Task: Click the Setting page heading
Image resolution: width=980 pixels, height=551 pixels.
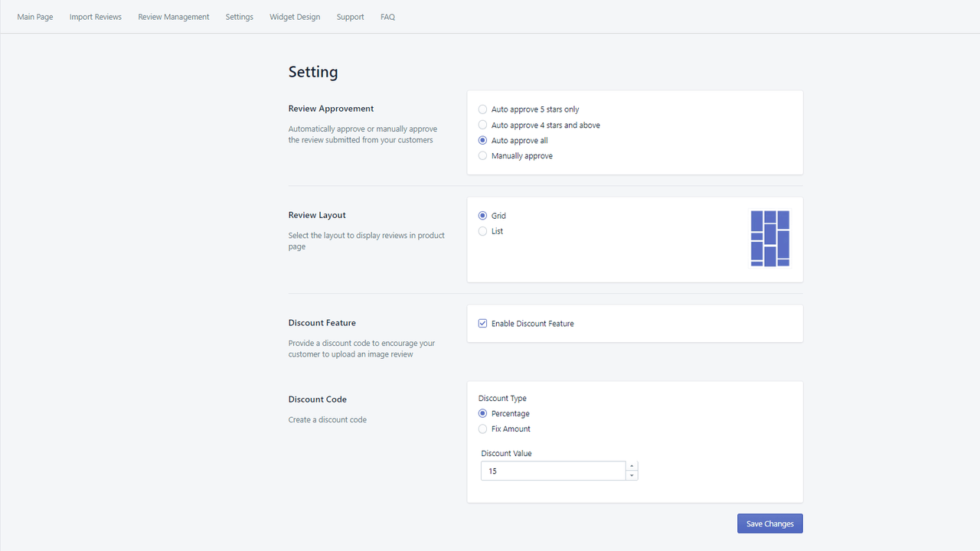Action: click(313, 72)
